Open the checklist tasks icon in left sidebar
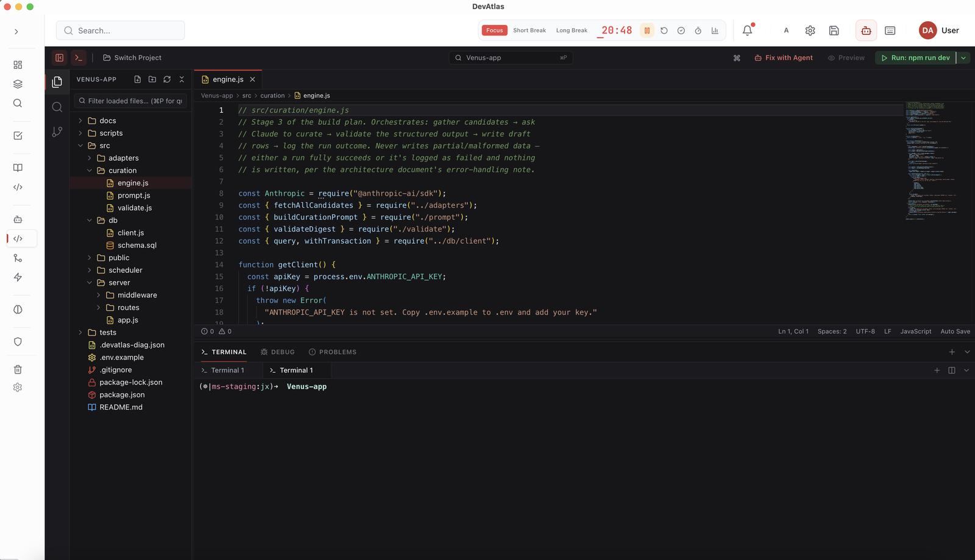The width and height of the screenshot is (975, 560). (18, 135)
